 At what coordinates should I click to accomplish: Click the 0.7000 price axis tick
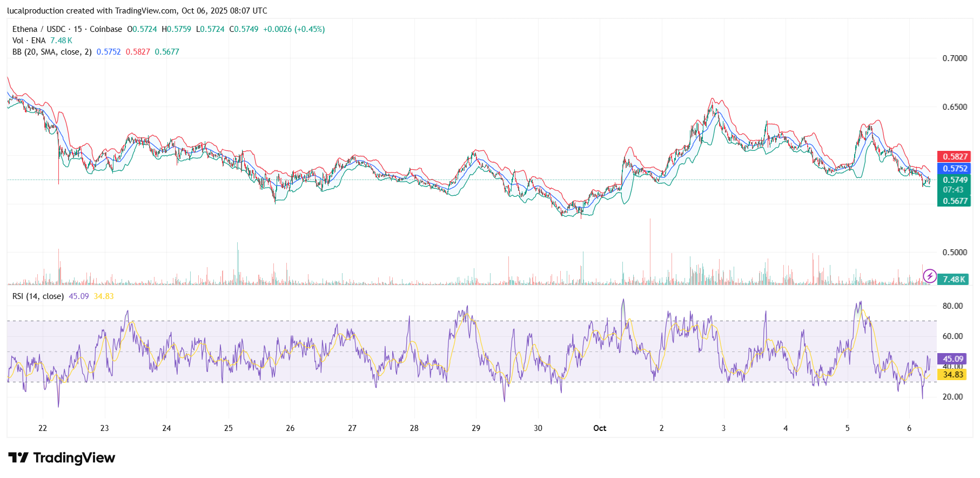point(955,58)
